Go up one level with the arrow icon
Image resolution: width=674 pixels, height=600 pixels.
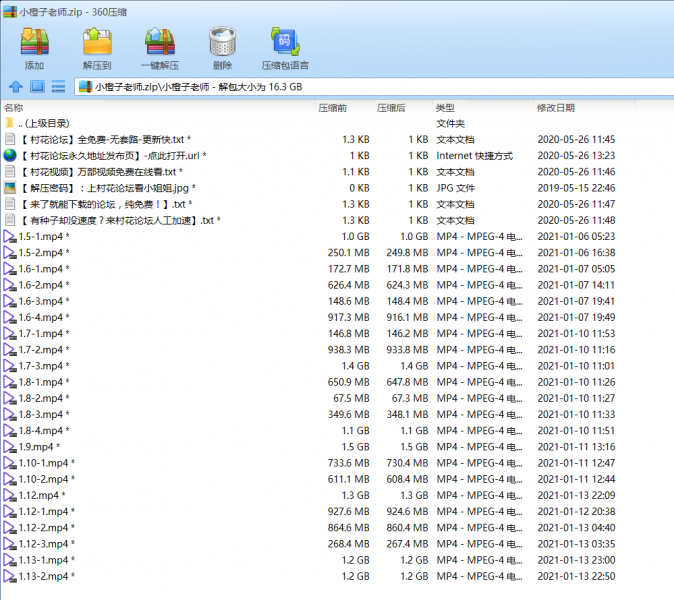pyautogui.click(x=15, y=87)
